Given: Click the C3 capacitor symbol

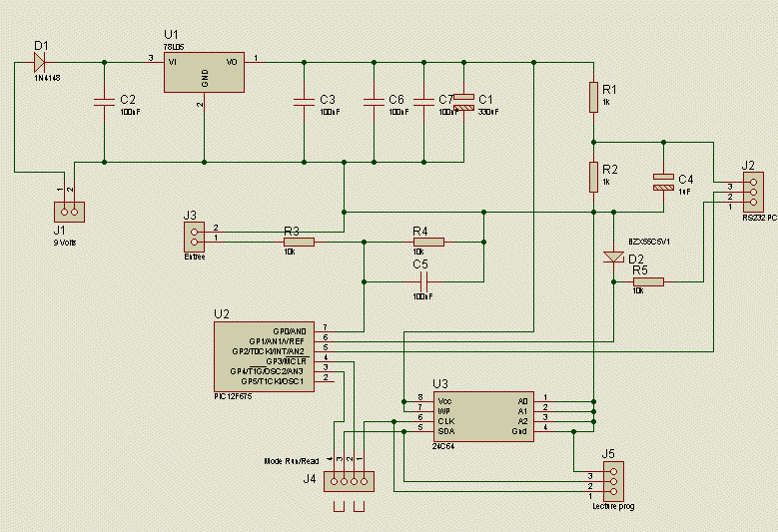Looking at the screenshot, I should (305, 102).
